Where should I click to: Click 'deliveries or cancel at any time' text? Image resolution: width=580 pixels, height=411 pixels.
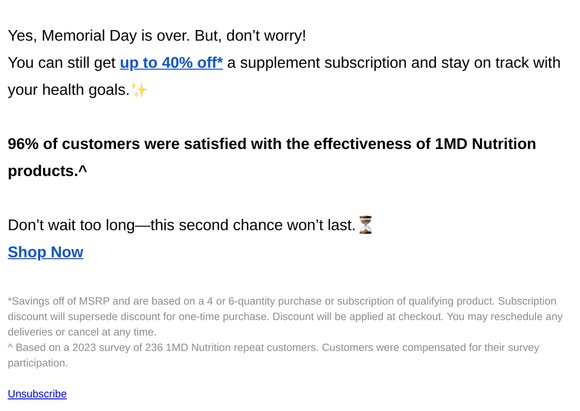(x=82, y=332)
